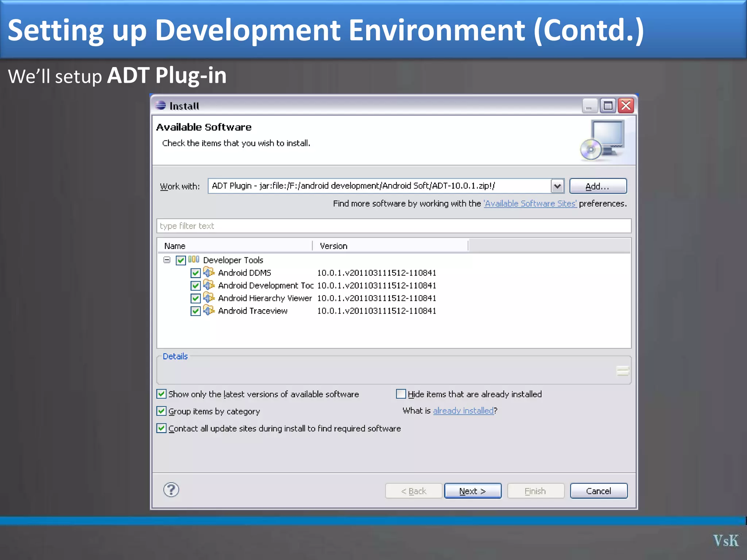Click the Android Development Tools plugin icon
Viewport: 747px width, 560px height.
click(209, 285)
